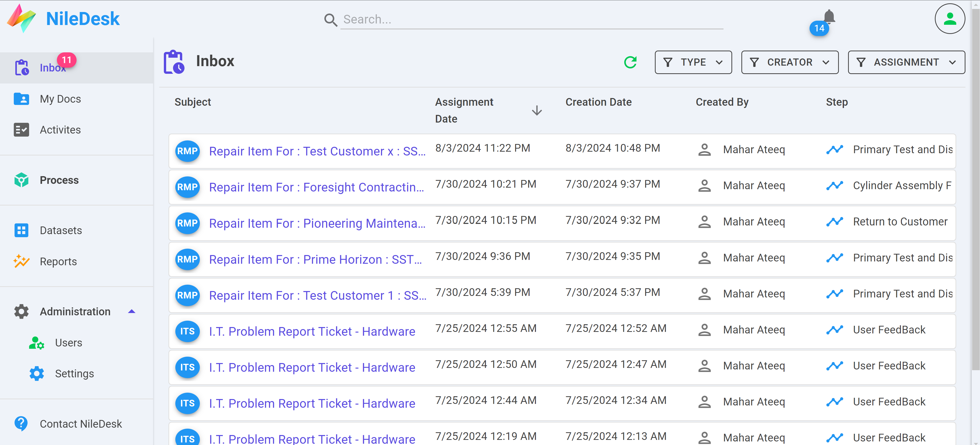Click the Contact NileDesk help icon
Image resolution: width=980 pixels, height=445 pixels.
point(21,424)
